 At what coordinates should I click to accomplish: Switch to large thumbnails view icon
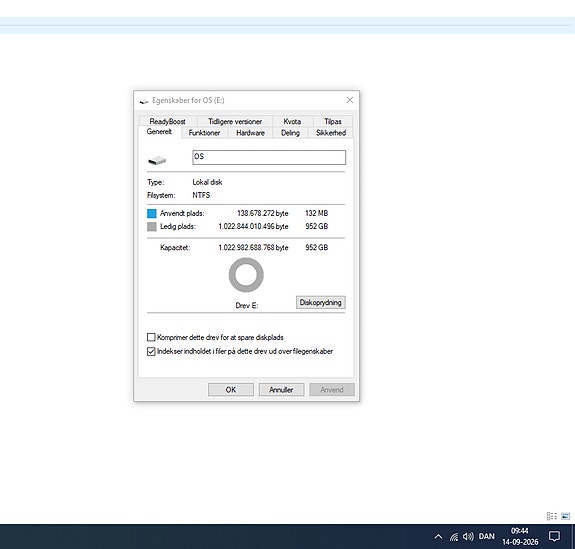(x=565, y=516)
